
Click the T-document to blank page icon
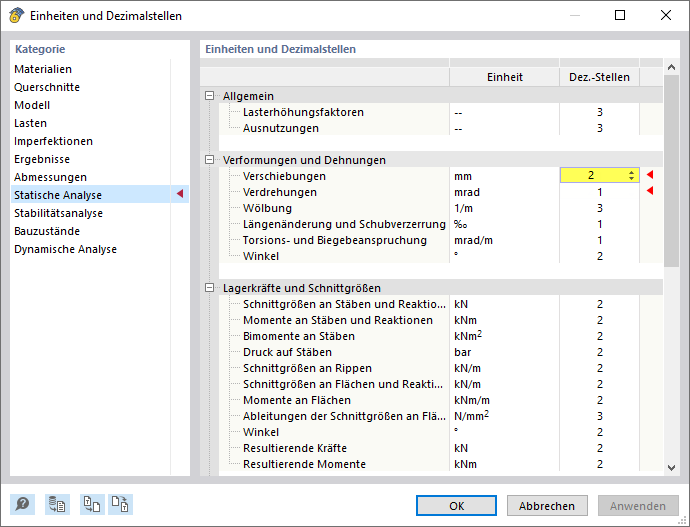point(93,505)
